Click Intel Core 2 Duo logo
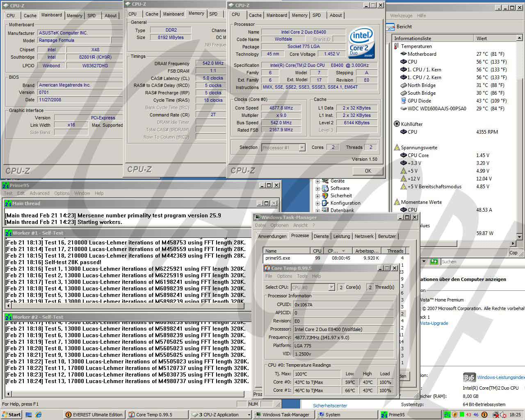The height and width of the screenshot is (420, 525). (x=361, y=43)
